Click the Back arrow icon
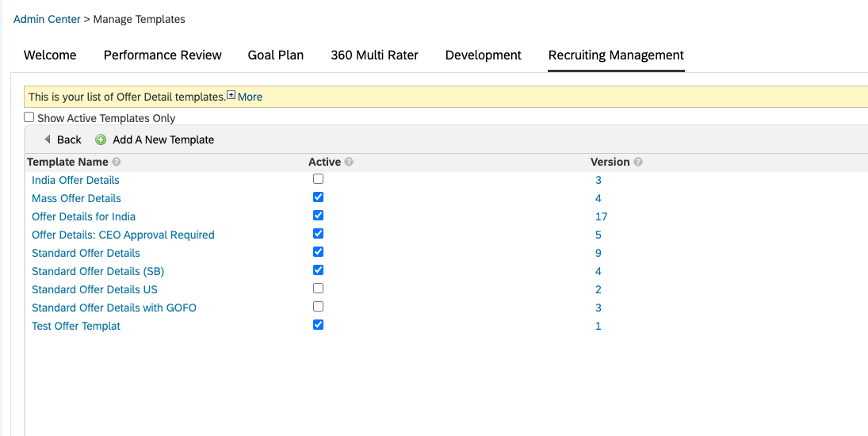The width and height of the screenshot is (868, 436). 48,140
